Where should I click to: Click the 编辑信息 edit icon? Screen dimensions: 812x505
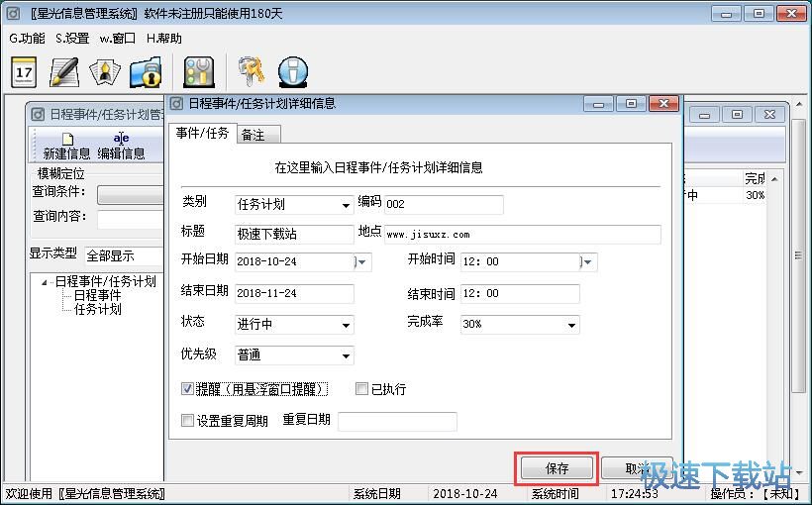click(121, 139)
